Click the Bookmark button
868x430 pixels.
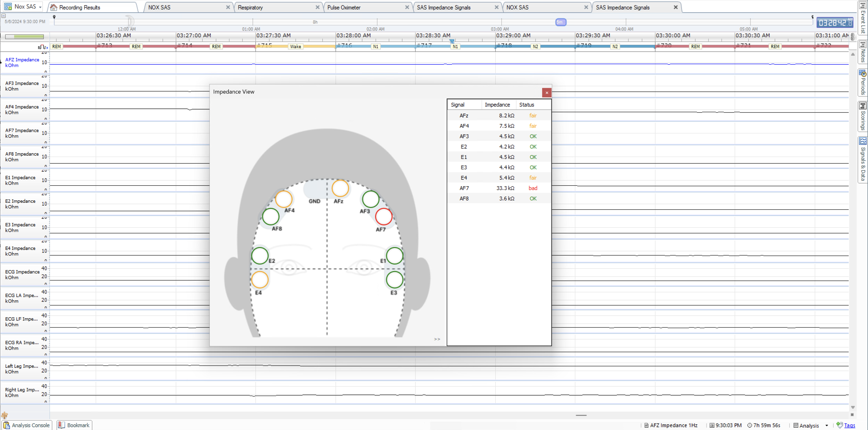(x=74, y=425)
